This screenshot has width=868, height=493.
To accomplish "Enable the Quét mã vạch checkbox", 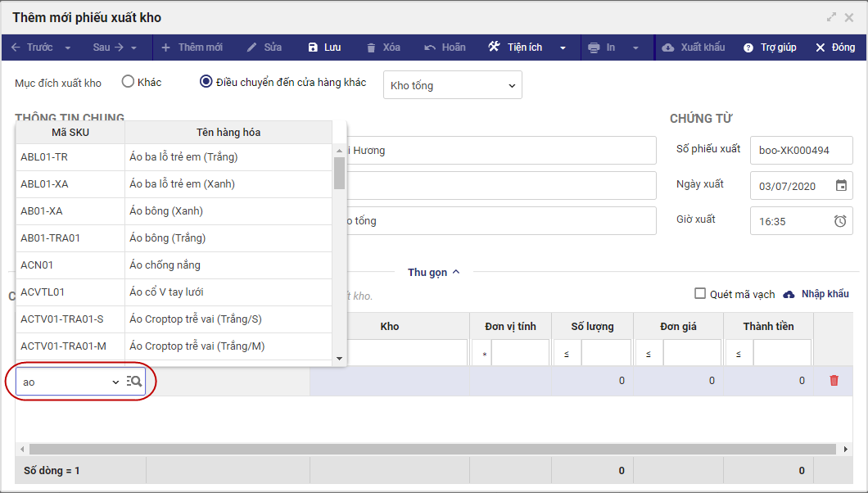I will [x=699, y=294].
